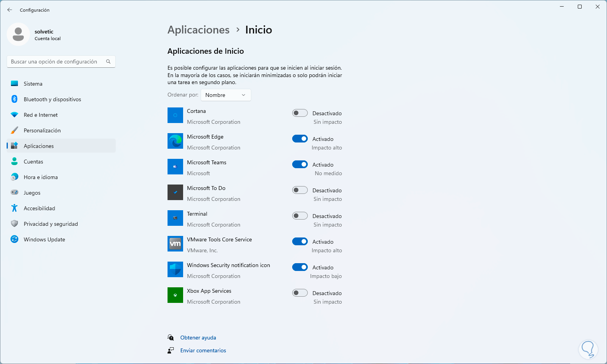Open Sistema settings section
Viewport: 607px width, 364px height.
(61, 84)
